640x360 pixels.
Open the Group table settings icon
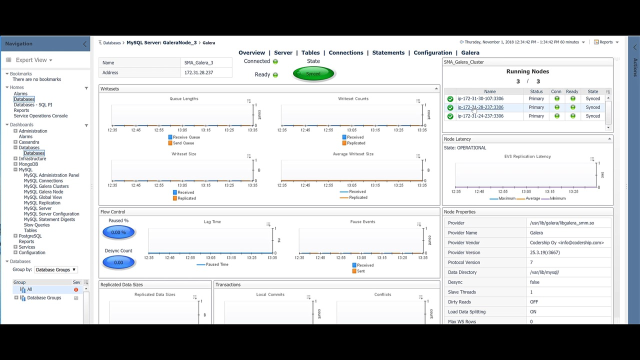pos(86,282)
